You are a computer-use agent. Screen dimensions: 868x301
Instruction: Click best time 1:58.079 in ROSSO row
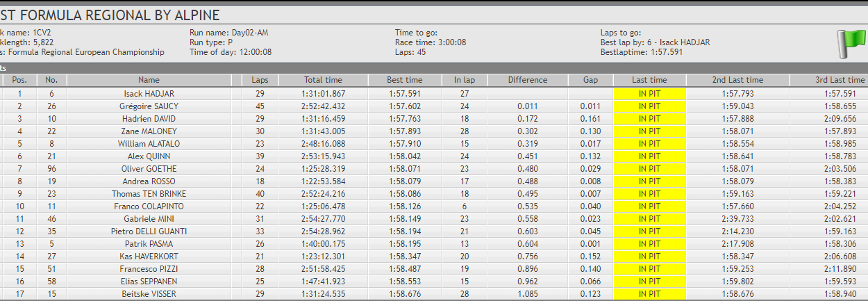click(x=405, y=181)
